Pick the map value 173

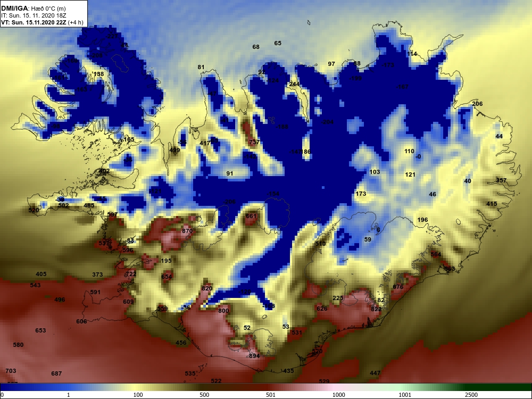(361, 194)
